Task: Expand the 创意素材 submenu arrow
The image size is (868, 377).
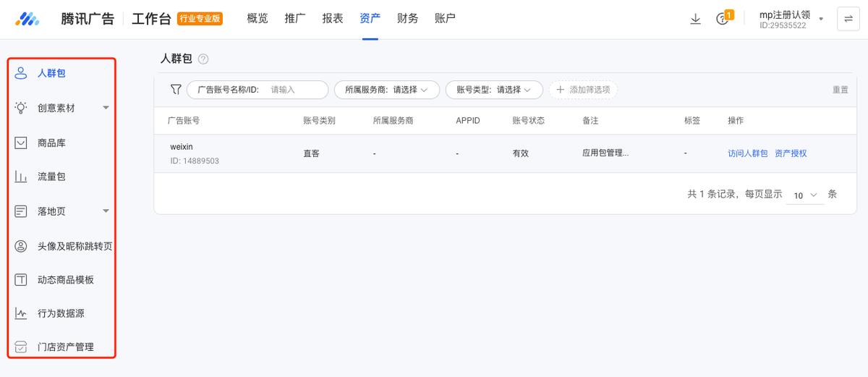Action: (x=106, y=108)
